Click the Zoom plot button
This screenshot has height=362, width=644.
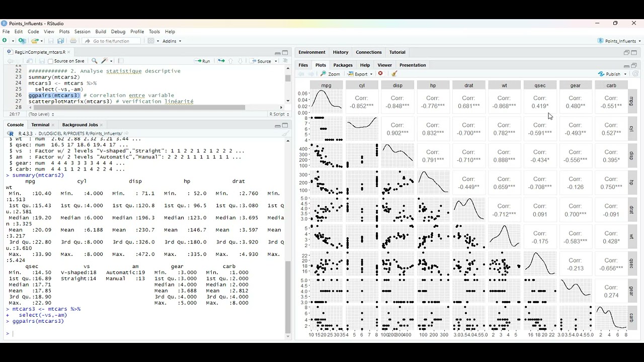(331, 74)
